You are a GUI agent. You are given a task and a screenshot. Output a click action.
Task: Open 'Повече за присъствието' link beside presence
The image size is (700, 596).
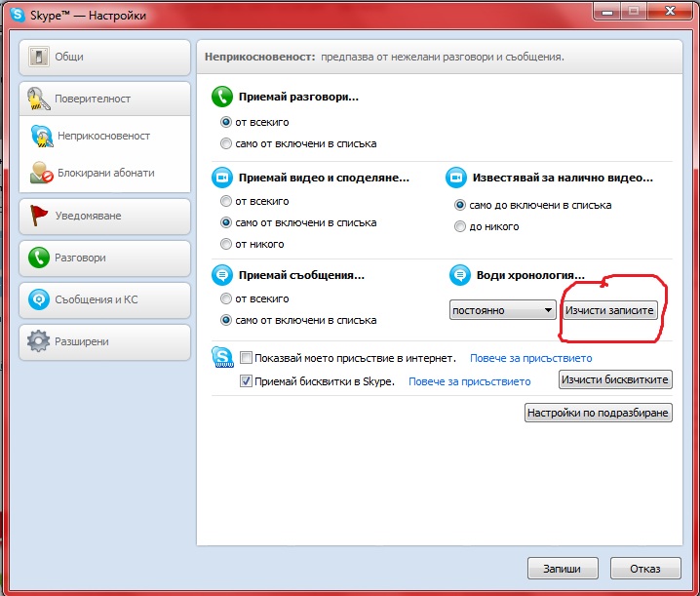530,358
